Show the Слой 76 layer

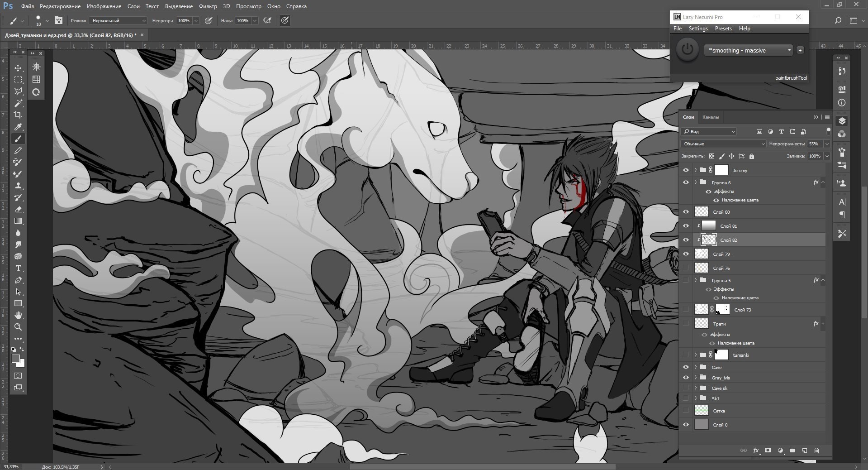pos(686,268)
